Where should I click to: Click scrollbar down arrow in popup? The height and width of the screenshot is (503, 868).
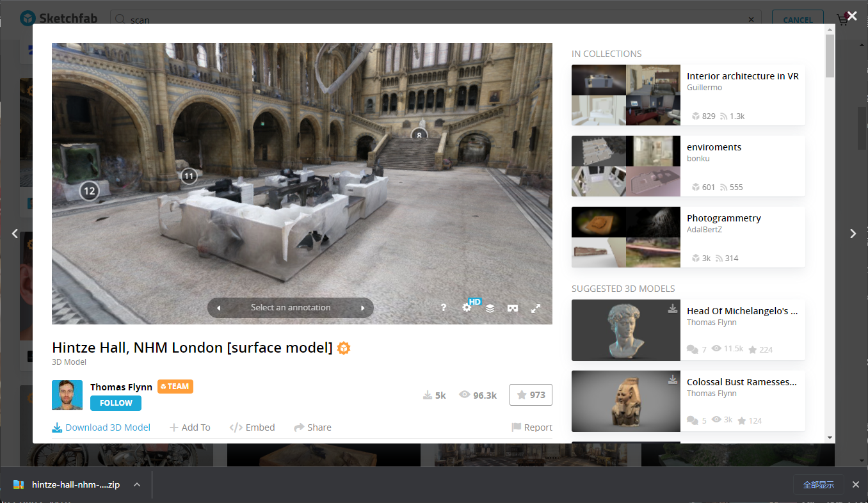click(830, 438)
